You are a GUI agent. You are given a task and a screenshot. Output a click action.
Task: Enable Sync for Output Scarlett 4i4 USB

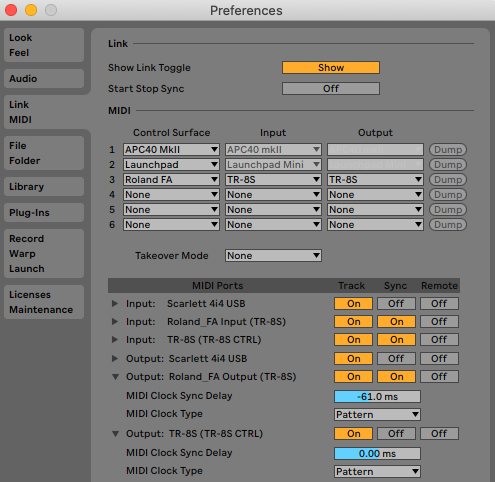(x=396, y=359)
